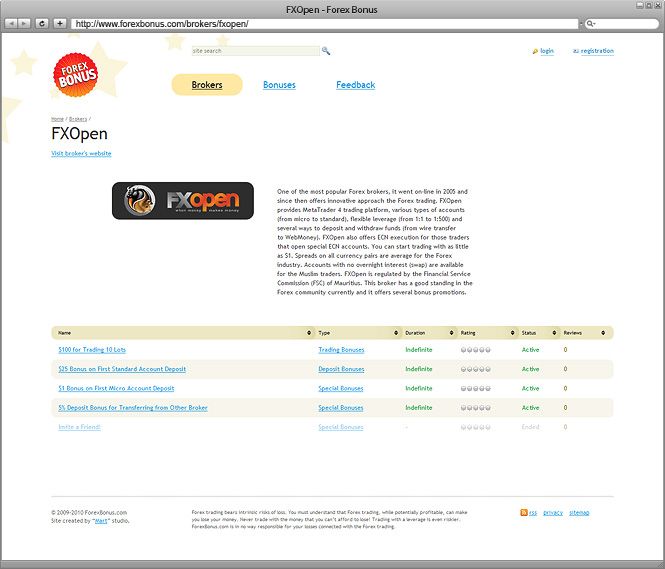This screenshot has height=569, width=665.
Task: Click the browser search field magnifier
Action: pyautogui.click(x=590, y=24)
